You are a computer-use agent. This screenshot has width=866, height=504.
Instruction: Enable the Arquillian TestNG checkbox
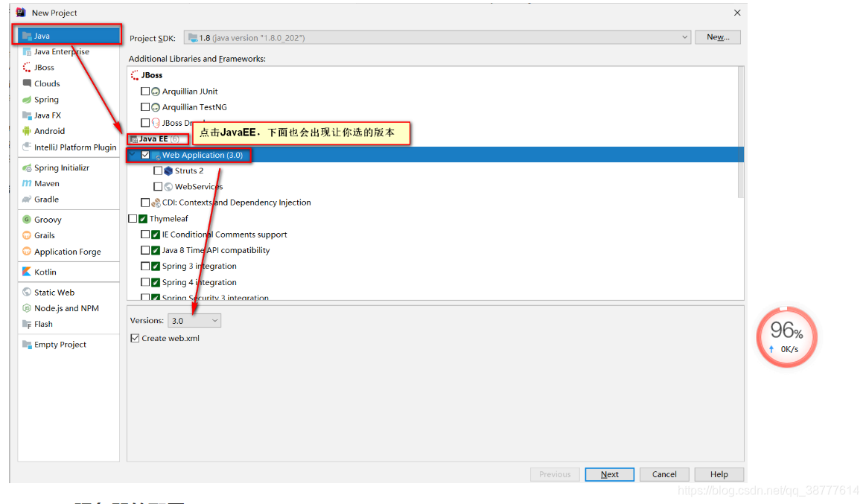pyautogui.click(x=145, y=107)
